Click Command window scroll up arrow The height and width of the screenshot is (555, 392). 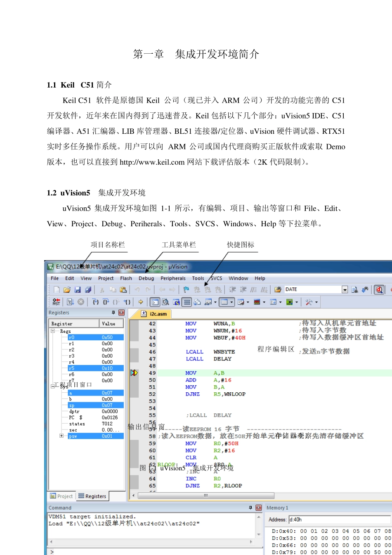259,517
